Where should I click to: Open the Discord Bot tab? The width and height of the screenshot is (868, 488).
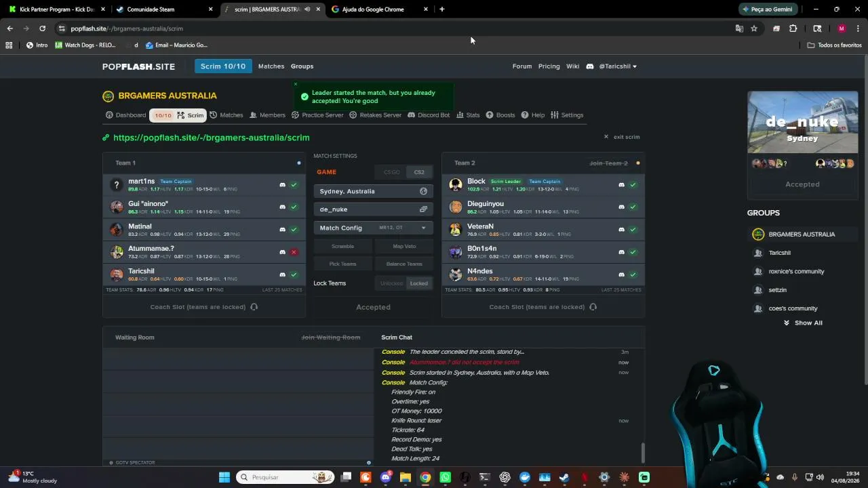(429, 115)
